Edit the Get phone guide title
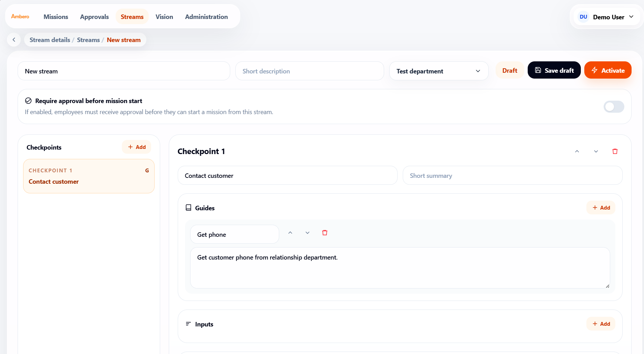This screenshot has height=354, width=644. point(235,234)
